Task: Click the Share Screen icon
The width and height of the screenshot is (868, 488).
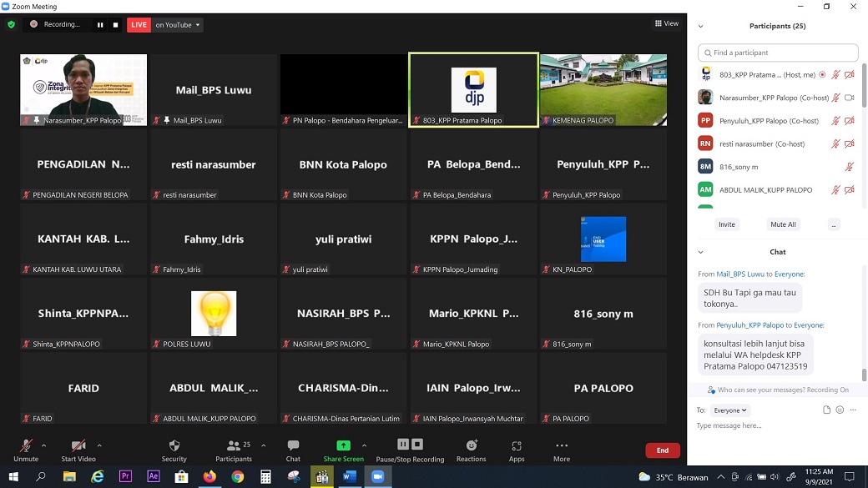Action: (x=343, y=446)
